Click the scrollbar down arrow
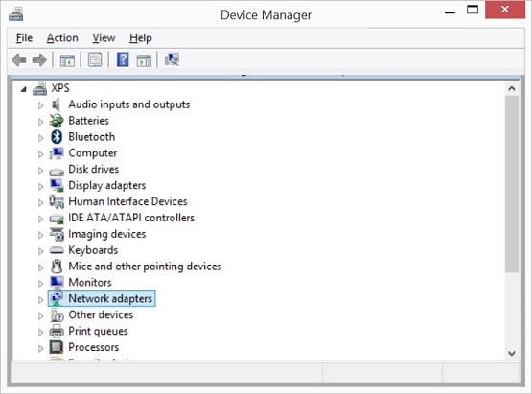532x394 pixels. 512,353
